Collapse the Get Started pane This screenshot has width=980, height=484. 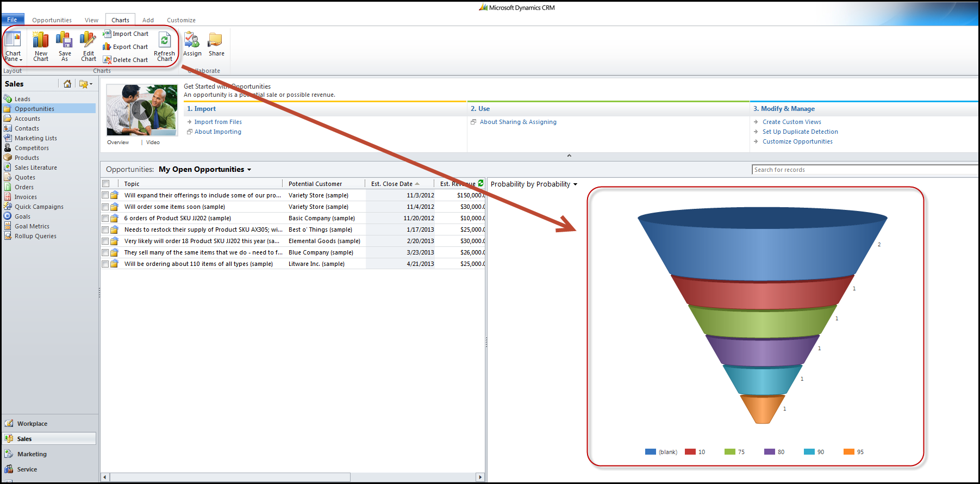click(x=569, y=156)
